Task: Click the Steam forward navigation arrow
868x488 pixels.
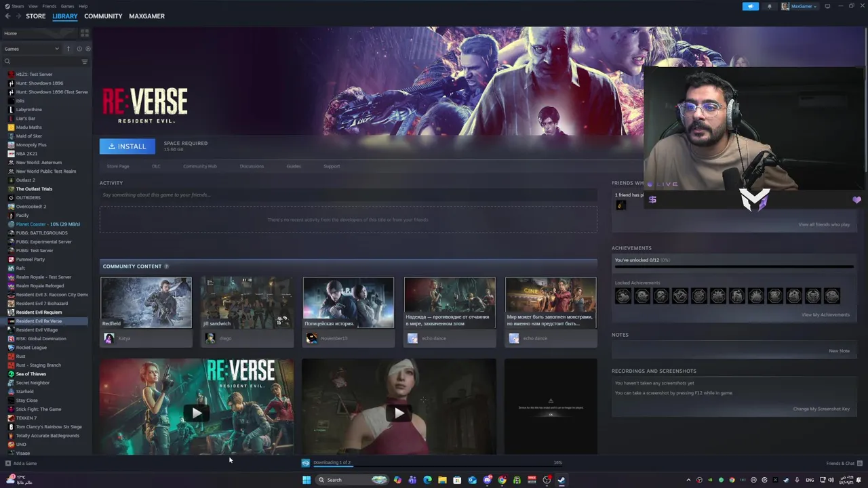Action: tap(18, 16)
